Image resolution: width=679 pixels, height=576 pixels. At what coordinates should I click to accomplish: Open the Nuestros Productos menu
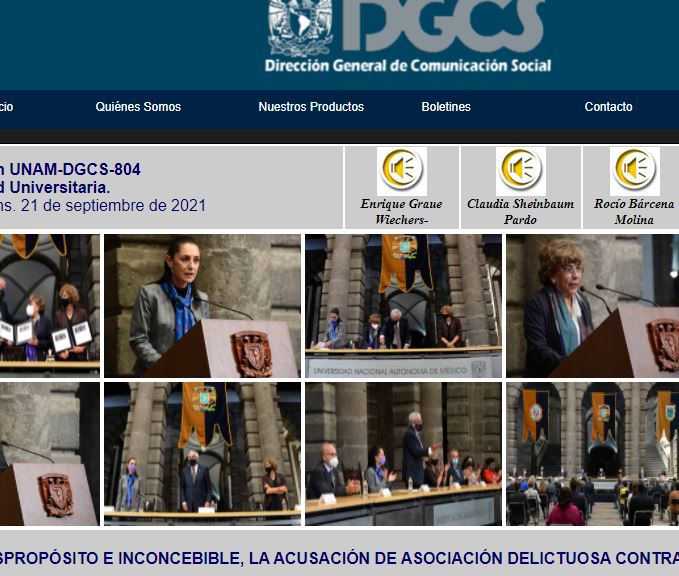311,107
